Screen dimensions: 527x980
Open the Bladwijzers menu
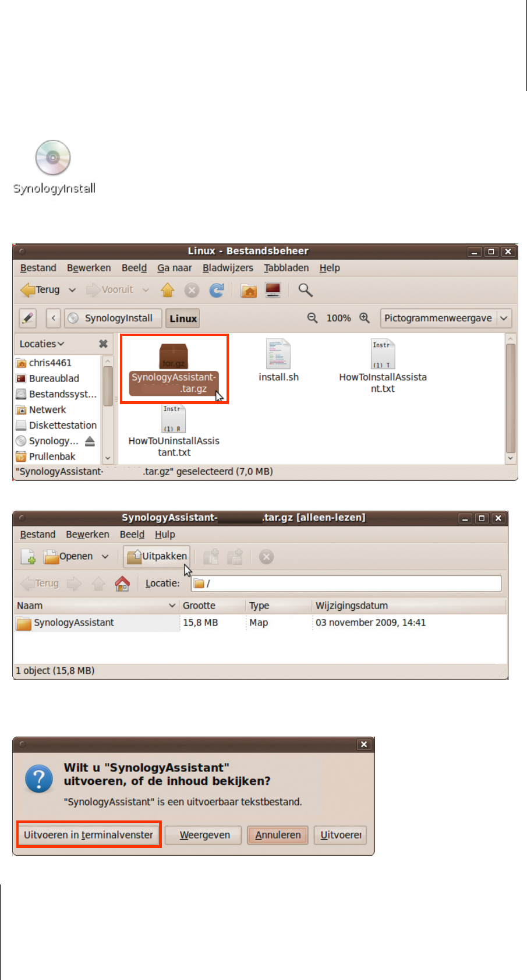[x=228, y=268]
